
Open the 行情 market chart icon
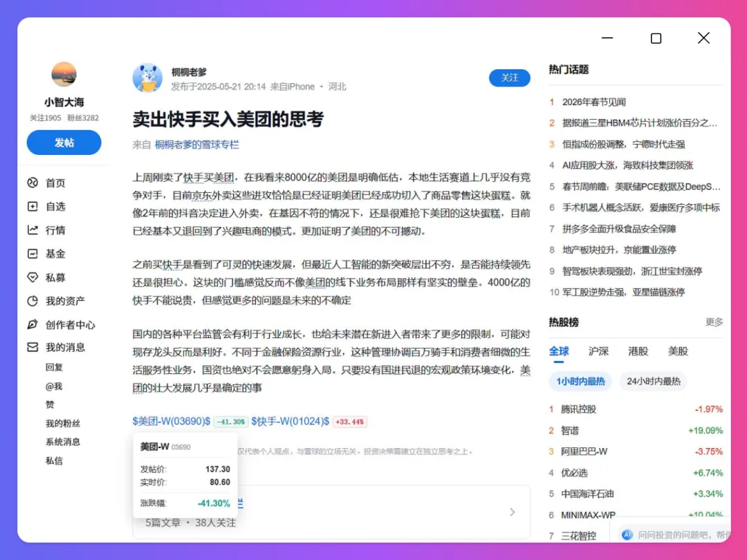33,230
